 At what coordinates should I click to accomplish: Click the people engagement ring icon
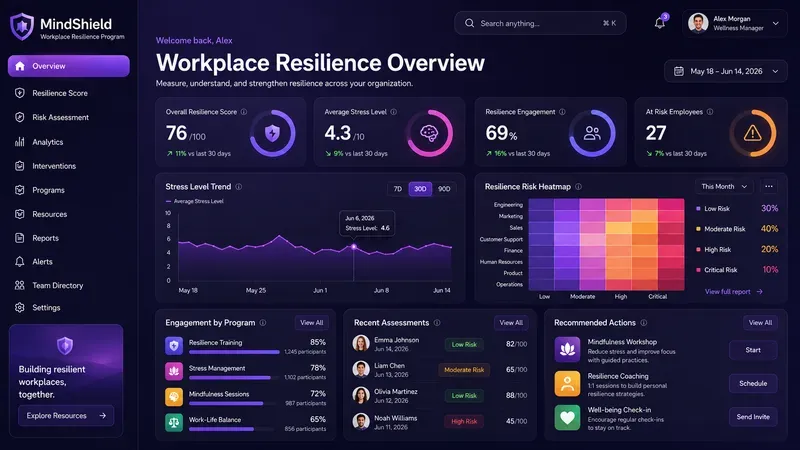pos(592,133)
